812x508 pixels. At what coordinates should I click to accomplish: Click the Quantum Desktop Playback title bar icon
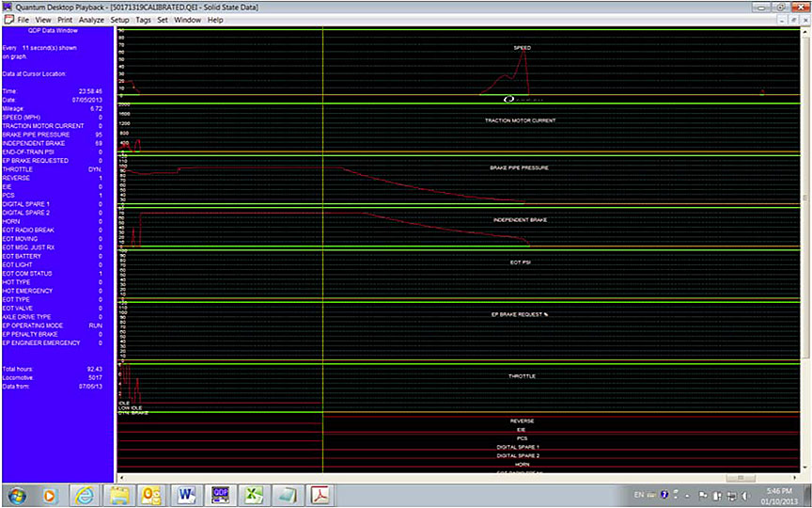coord(8,6)
